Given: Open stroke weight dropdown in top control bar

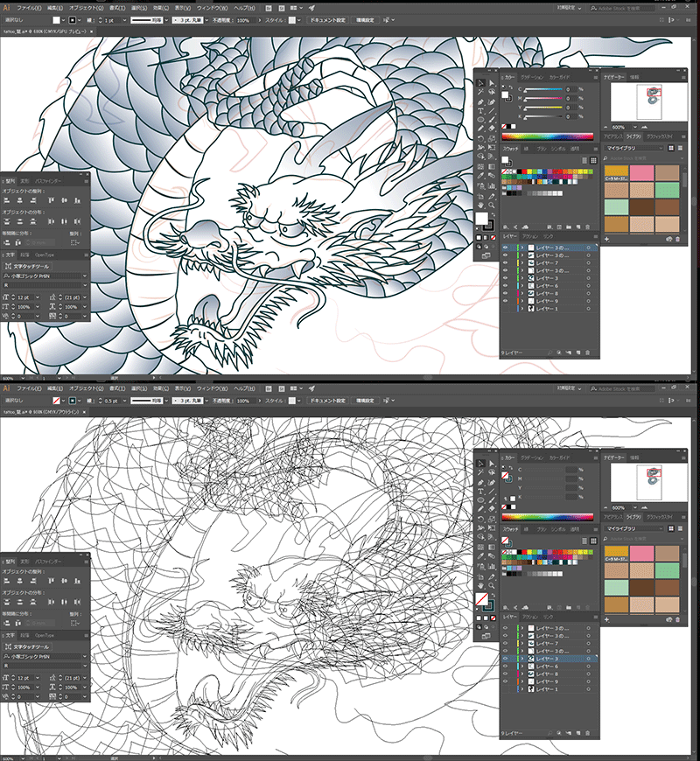Looking at the screenshot, I should click(124, 20).
